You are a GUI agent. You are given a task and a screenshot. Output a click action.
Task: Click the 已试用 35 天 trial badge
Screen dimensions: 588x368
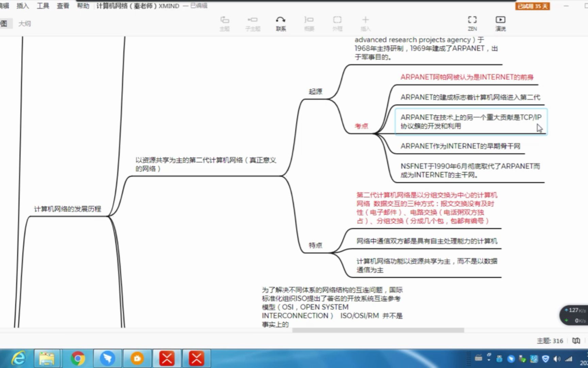(532, 6)
